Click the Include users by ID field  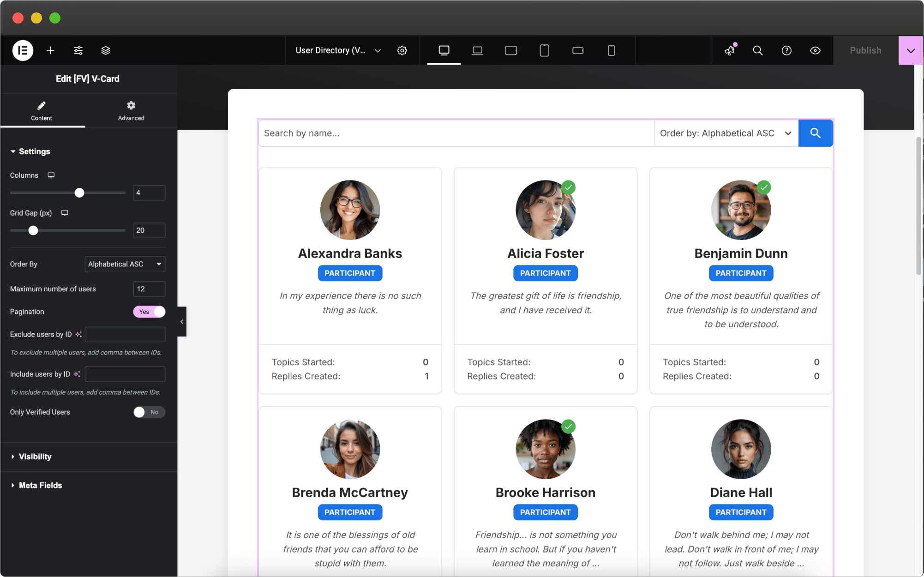point(125,374)
